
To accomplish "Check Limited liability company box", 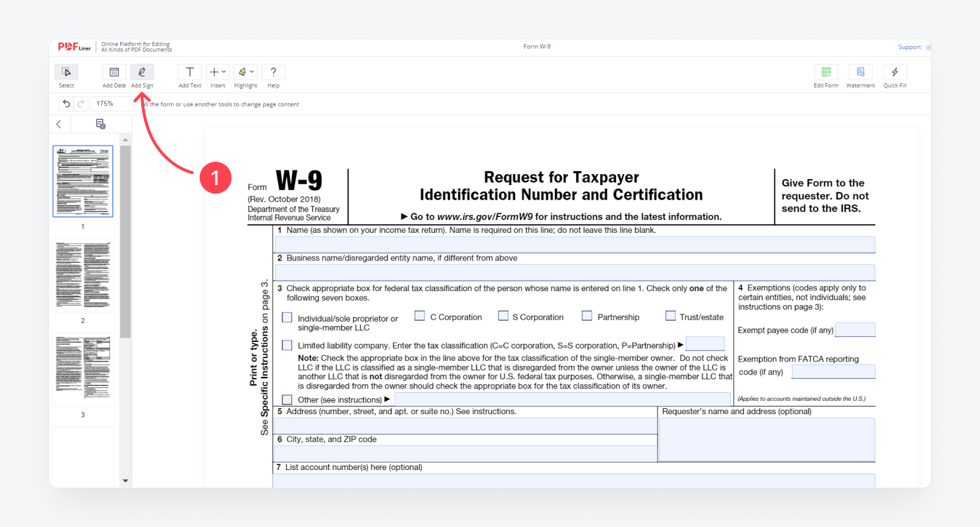I will (287, 345).
